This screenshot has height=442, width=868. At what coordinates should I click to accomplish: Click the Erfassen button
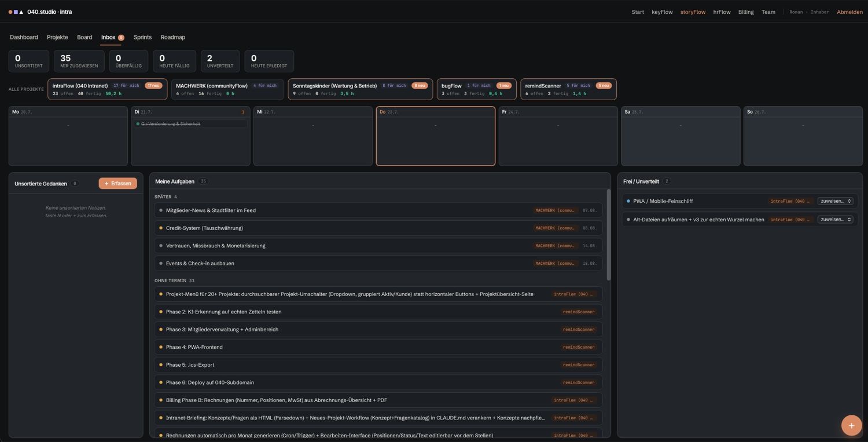click(118, 184)
